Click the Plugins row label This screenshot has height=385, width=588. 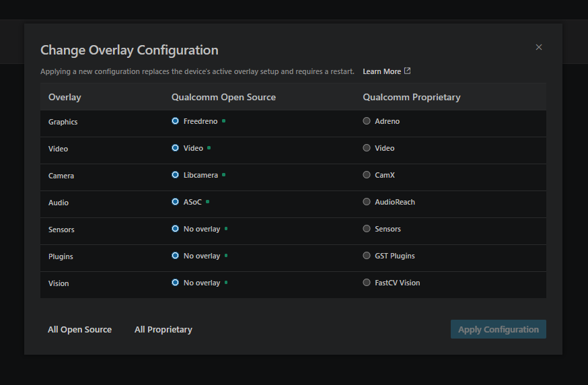click(x=61, y=256)
